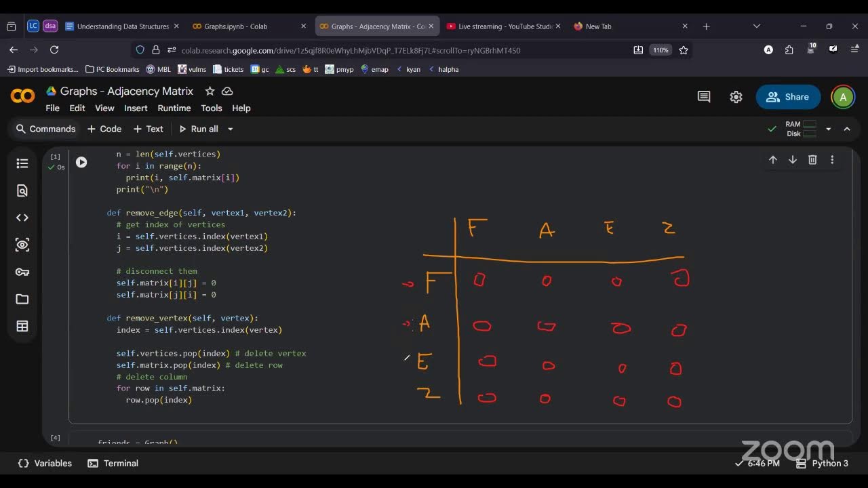Open the code snippets sidebar icon
This screenshot has height=488, width=868.
click(22, 218)
